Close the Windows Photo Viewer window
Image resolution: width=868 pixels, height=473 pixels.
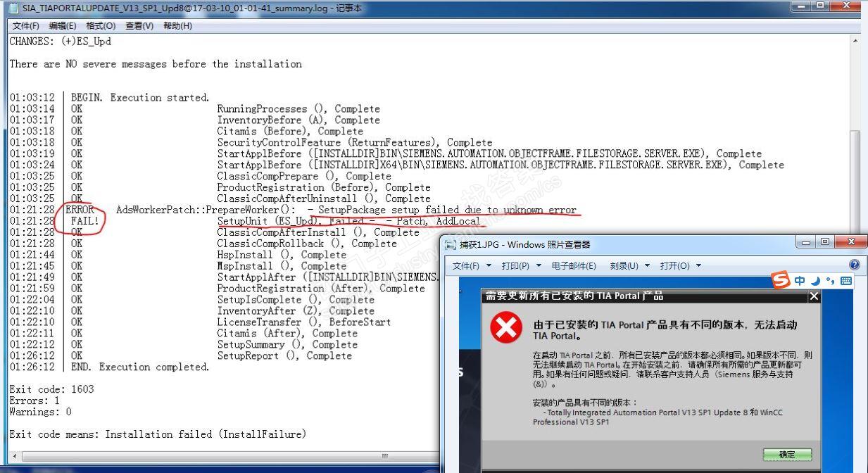click(x=850, y=241)
